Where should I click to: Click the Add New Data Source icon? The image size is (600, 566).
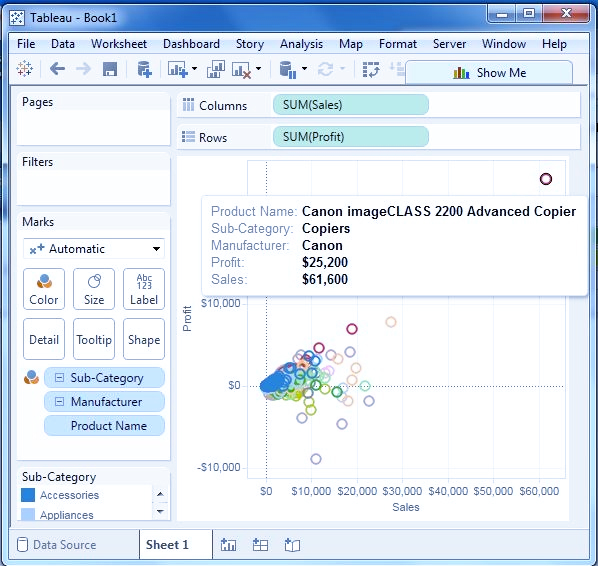click(x=144, y=69)
